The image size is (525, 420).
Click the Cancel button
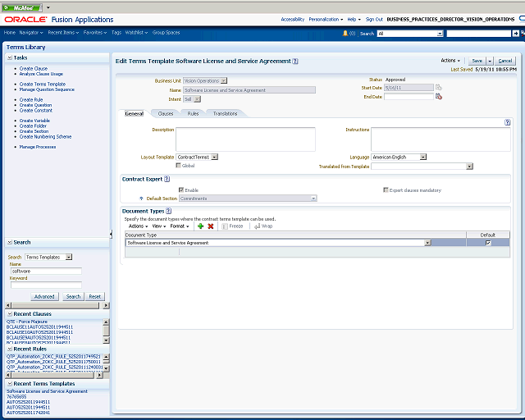pyautogui.click(x=505, y=61)
